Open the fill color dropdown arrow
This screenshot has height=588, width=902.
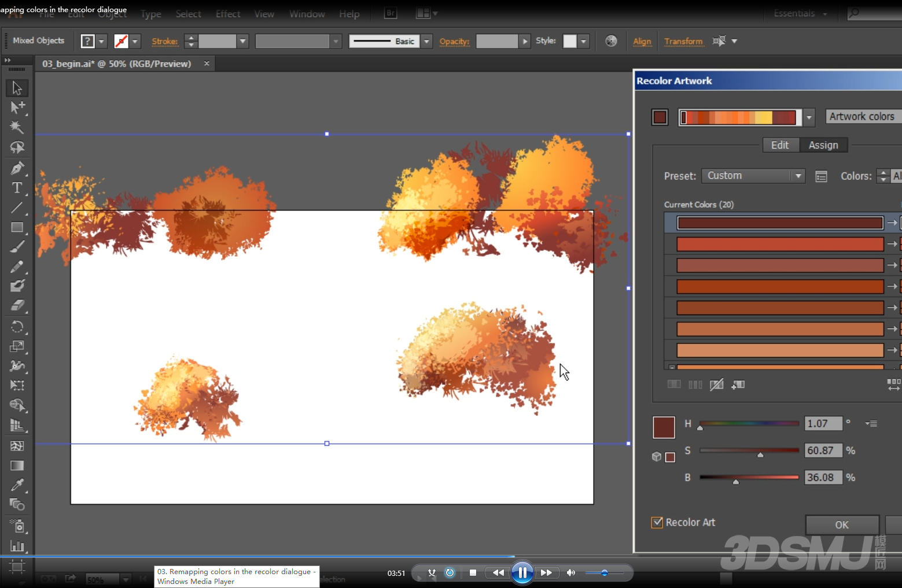coord(101,41)
